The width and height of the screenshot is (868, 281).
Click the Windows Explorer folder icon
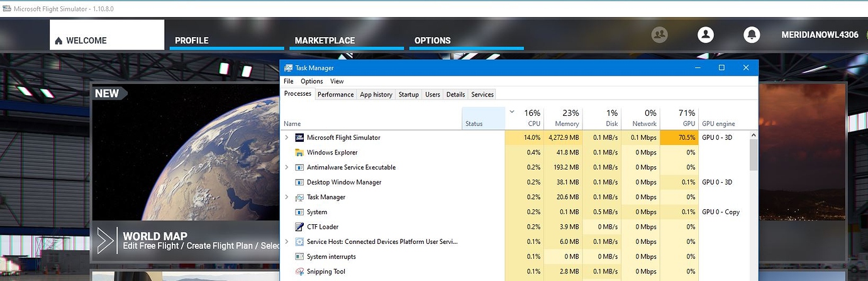pyautogui.click(x=299, y=152)
